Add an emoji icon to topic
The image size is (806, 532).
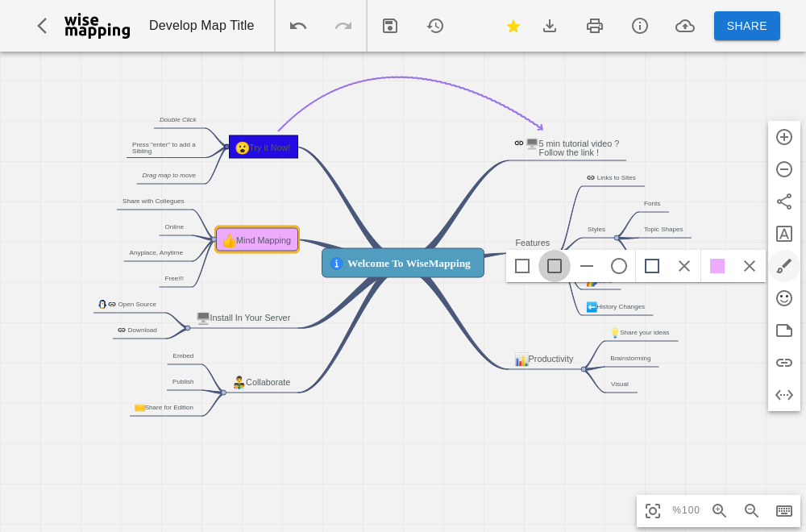[x=784, y=298]
